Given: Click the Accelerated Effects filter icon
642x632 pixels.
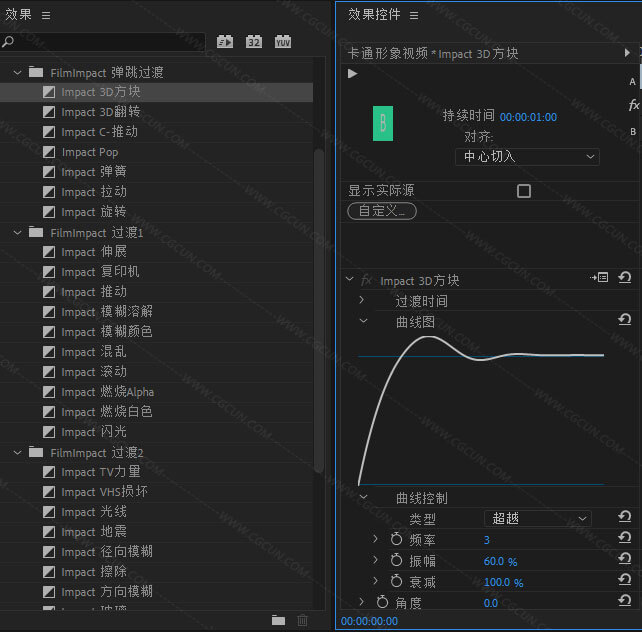Looking at the screenshot, I should point(226,42).
